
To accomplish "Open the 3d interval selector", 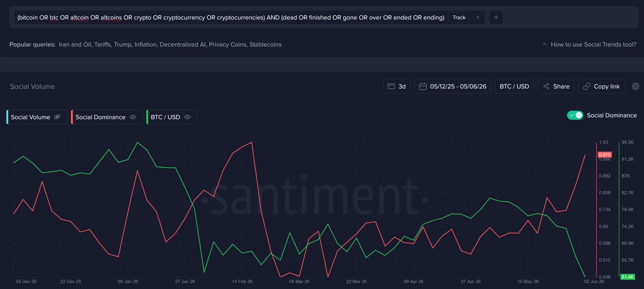I will 397,86.
